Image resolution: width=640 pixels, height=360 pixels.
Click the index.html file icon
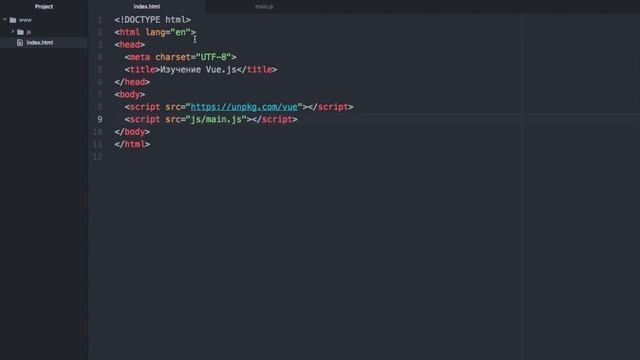[x=20, y=42]
